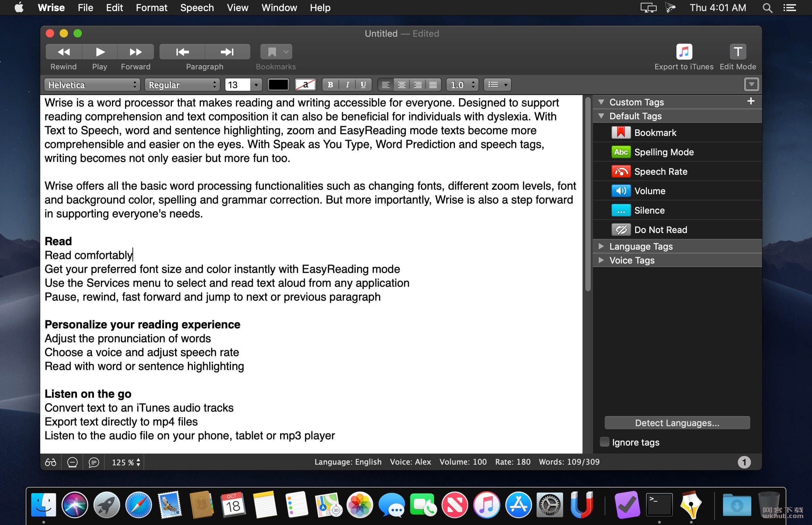This screenshot has height=525, width=812.
Task: Click the numbered badge in status bar
Action: pyautogui.click(x=744, y=462)
